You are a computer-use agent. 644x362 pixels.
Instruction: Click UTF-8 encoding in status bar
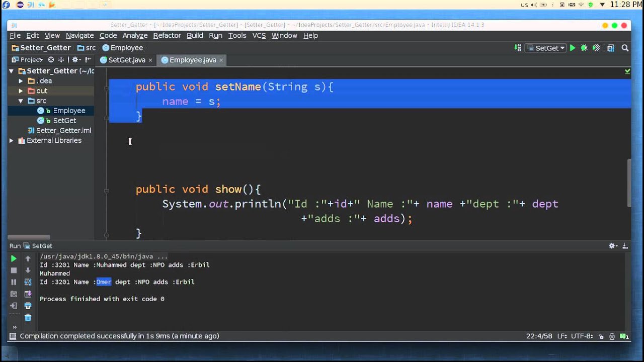582,336
